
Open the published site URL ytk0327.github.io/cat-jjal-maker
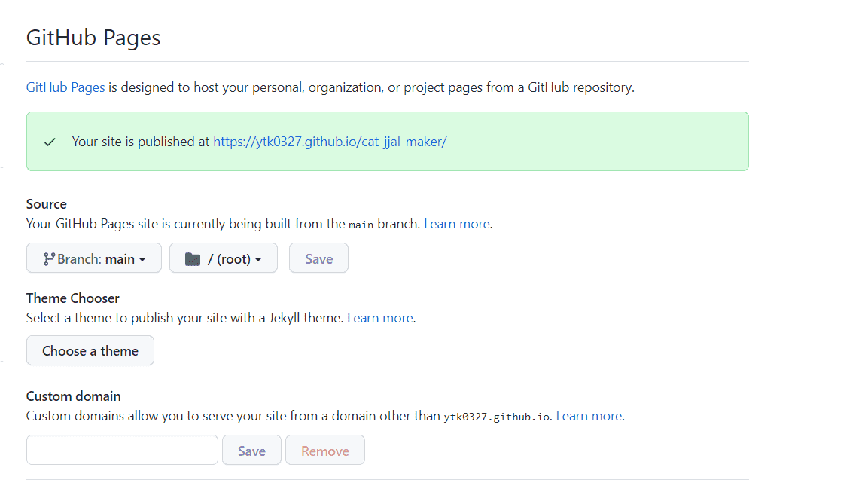pyautogui.click(x=330, y=142)
